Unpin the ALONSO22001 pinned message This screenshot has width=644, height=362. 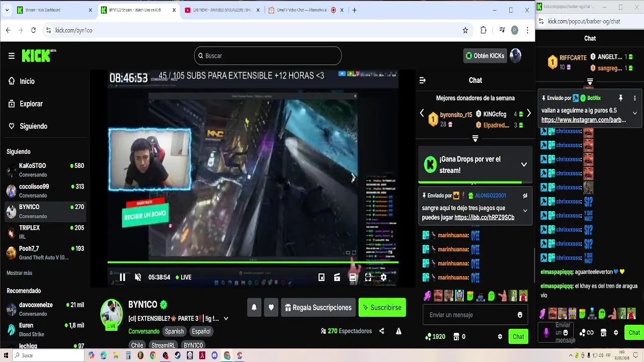tap(525, 196)
